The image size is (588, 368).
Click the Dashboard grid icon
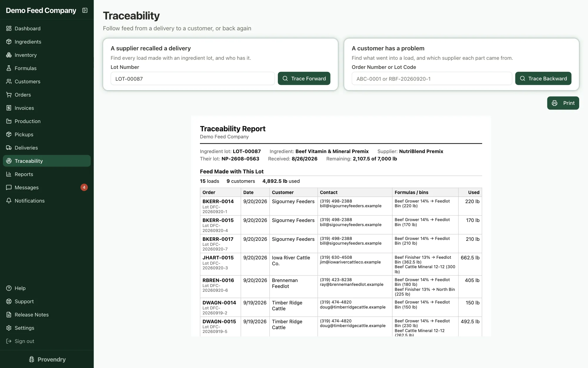tap(9, 29)
